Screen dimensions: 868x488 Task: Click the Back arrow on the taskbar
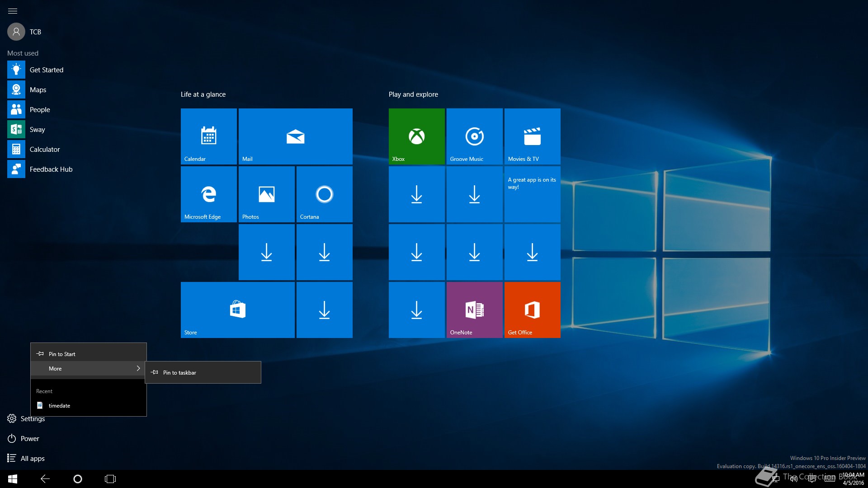pos(45,479)
